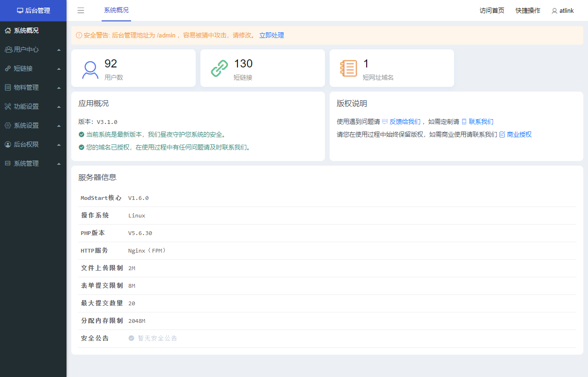The image size is (588, 377).
Task: Click the person circle icon for 后台权限
Action: (x=8, y=144)
